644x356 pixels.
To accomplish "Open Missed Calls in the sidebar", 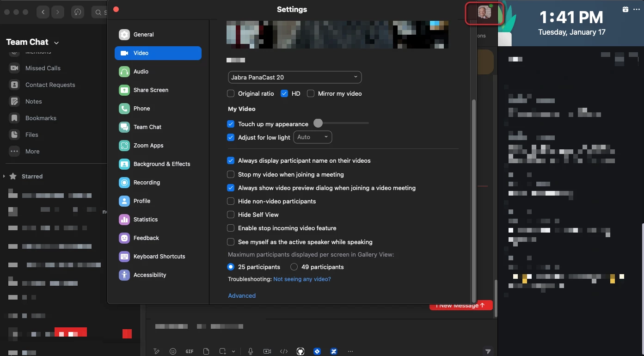I will point(43,68).
